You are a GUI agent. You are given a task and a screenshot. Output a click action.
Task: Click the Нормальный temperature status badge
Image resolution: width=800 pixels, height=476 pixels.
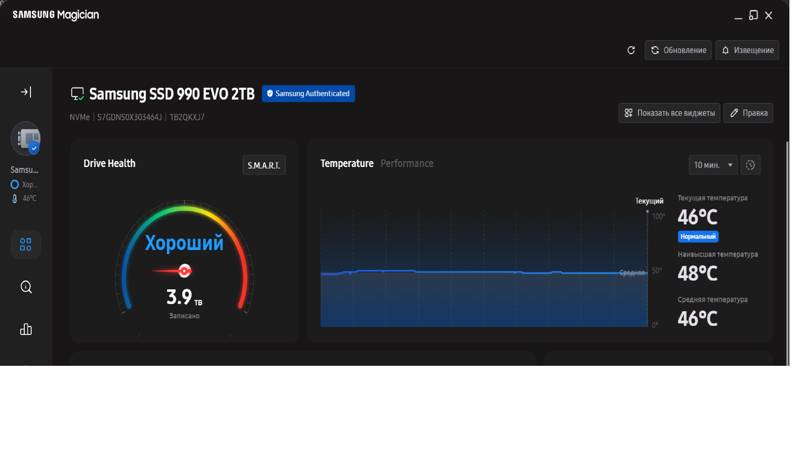[x=698, y=237]
